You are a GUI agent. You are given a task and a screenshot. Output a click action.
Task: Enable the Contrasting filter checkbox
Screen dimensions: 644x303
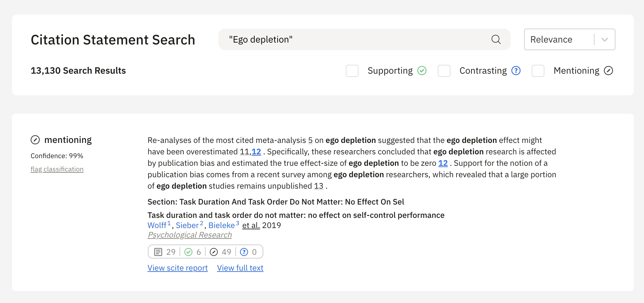click(x=444, y=71)
